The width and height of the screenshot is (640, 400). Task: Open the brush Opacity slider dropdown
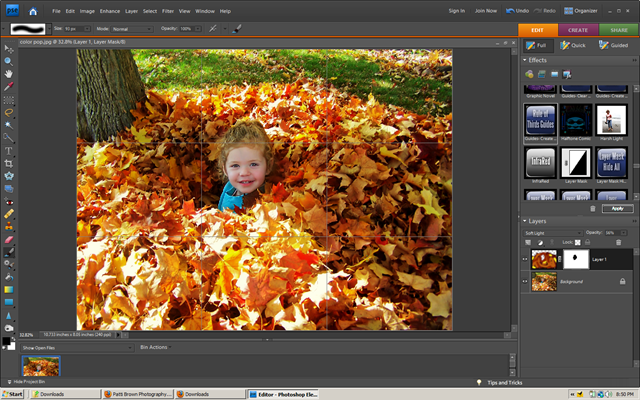pos(198,29)
